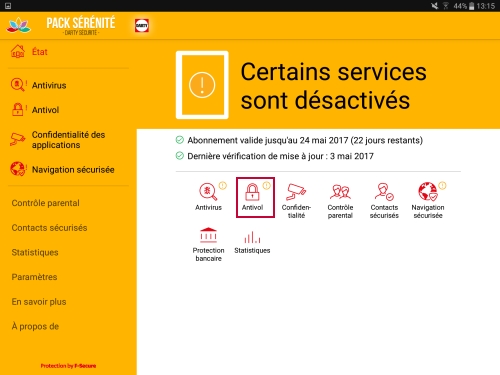The image size is (500, 375).
Task: Open the Antivirus magnifier icon in sidebar
Action: (x=17, y=85)
